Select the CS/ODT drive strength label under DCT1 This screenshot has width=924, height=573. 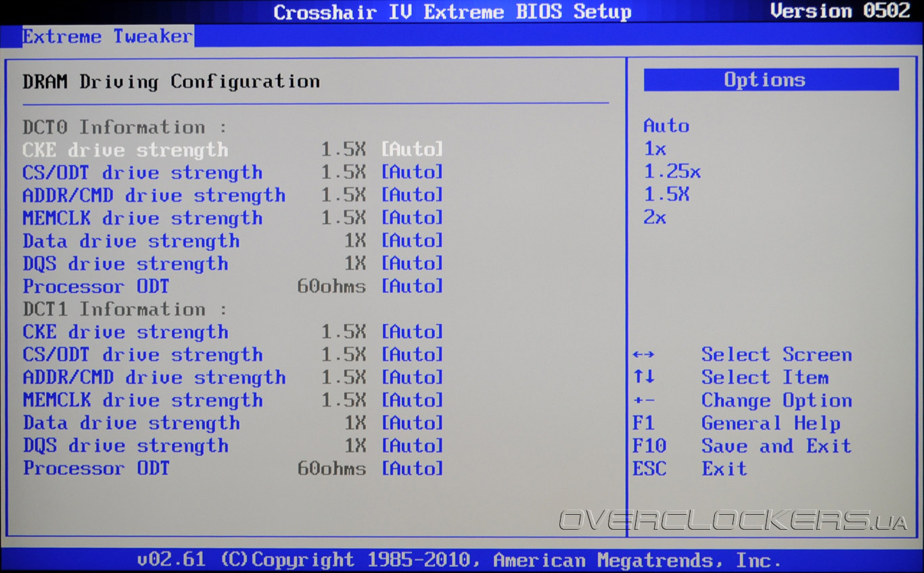tap(143, 354)
